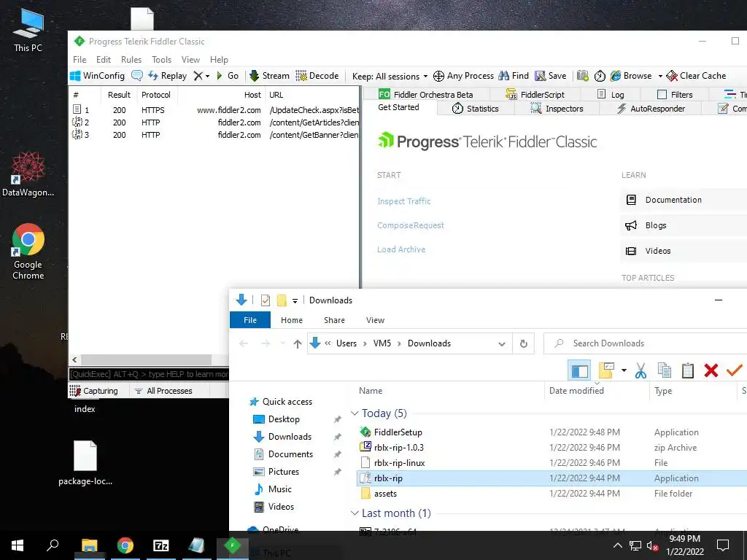
Task: Switch to Log tab
Action: point(611,94)
